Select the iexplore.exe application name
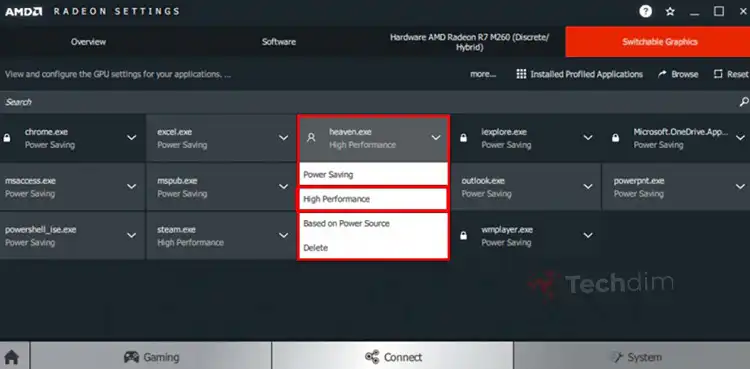The image size is (750, 369). pos(504,132)
